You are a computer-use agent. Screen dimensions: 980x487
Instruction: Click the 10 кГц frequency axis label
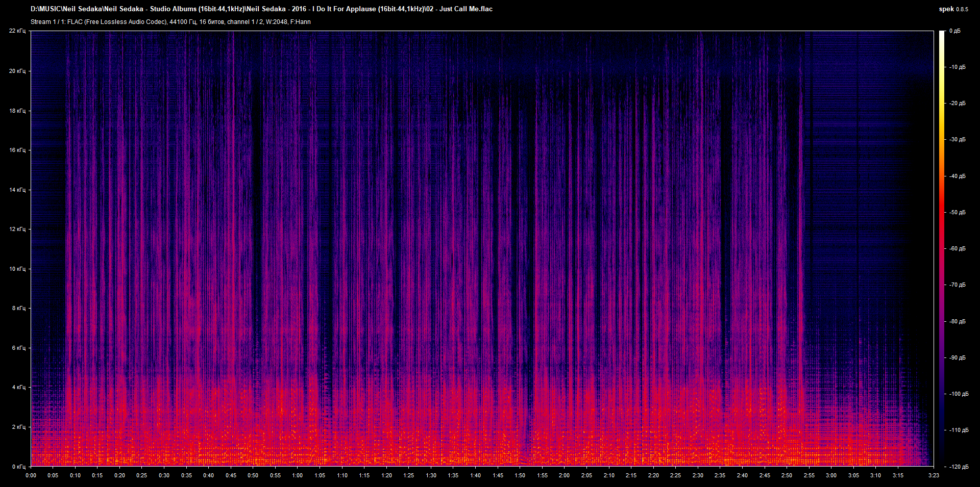[17, 269]
